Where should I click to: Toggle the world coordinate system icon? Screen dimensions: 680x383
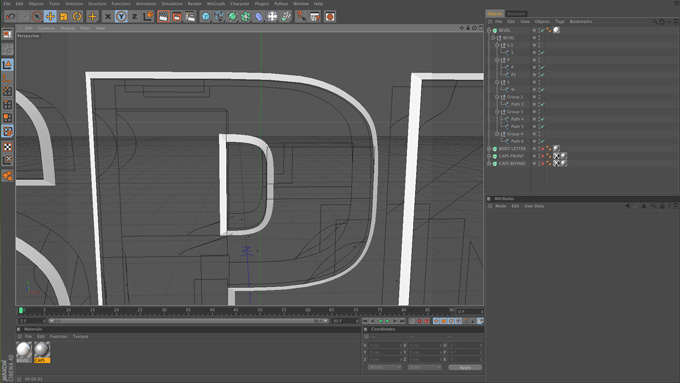[x=148, y=16]
